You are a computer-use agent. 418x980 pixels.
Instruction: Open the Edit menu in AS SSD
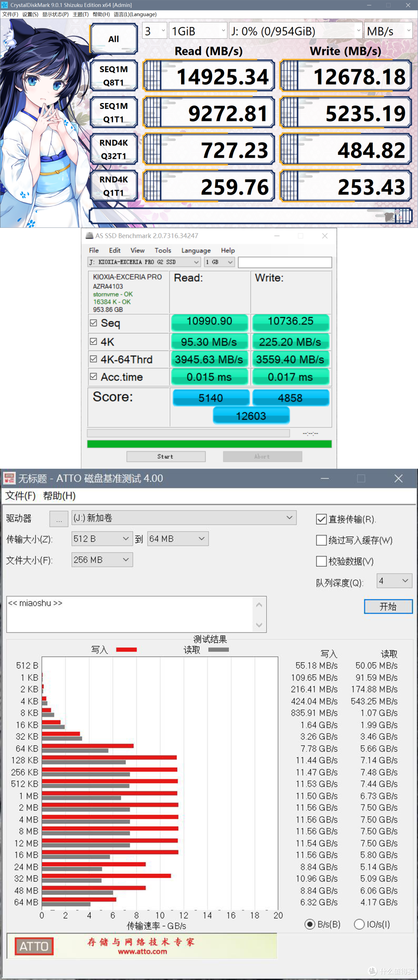(x=115, y=251)
